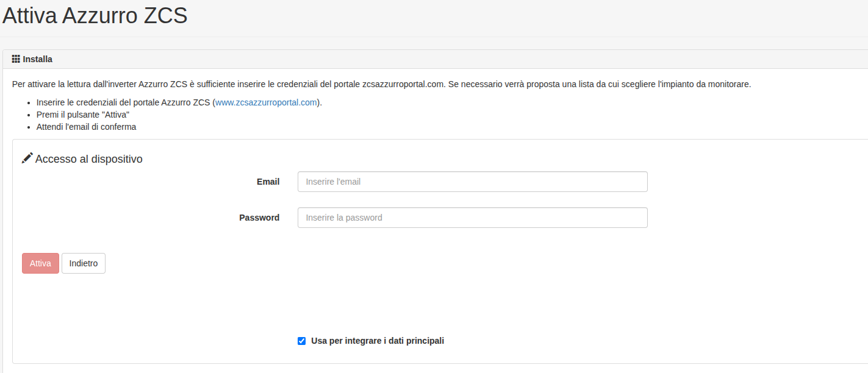Go back with the Indietro button
Image resolution: width=868 pixels, height=373 pixels.
coord(84,263)
